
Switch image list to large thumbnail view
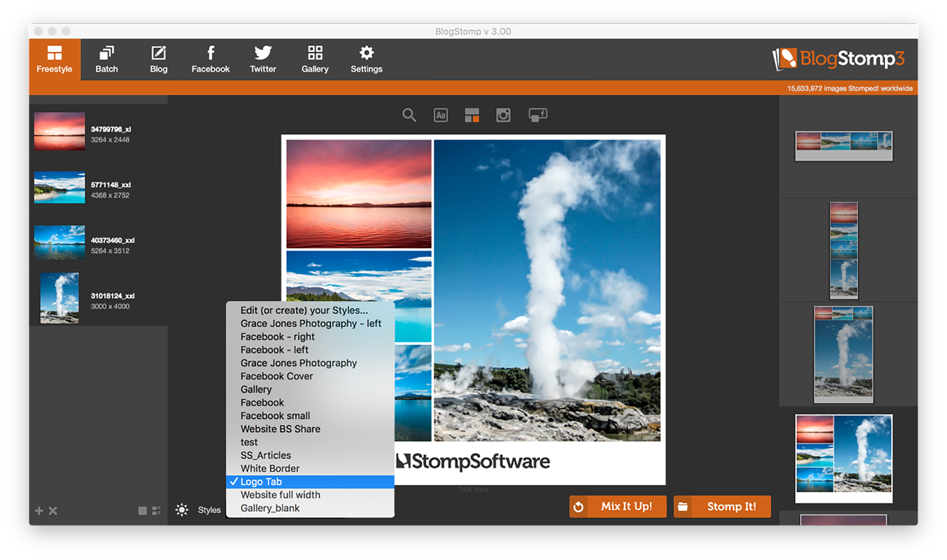(142, 510)
